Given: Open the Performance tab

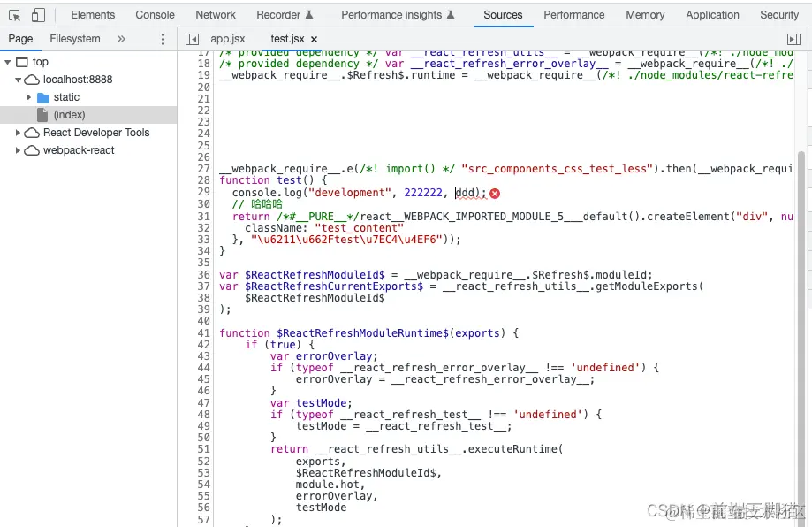Looking at the screenshot, I should tap(573, 15).
